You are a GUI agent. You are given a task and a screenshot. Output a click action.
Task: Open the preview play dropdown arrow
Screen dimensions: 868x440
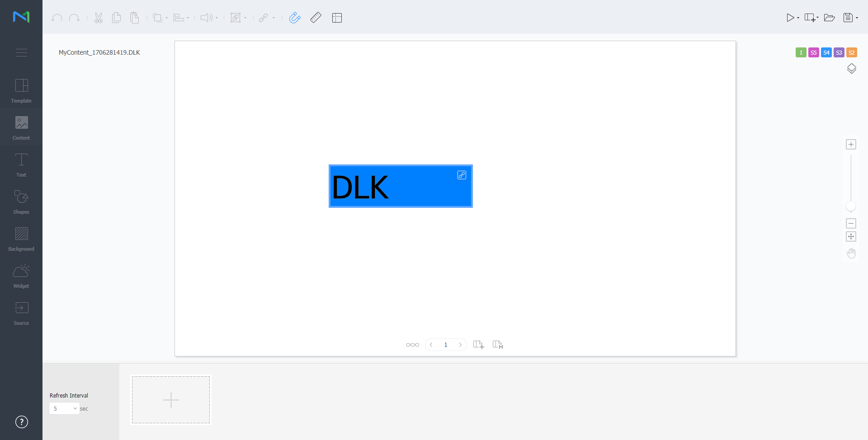pos(798,18)
